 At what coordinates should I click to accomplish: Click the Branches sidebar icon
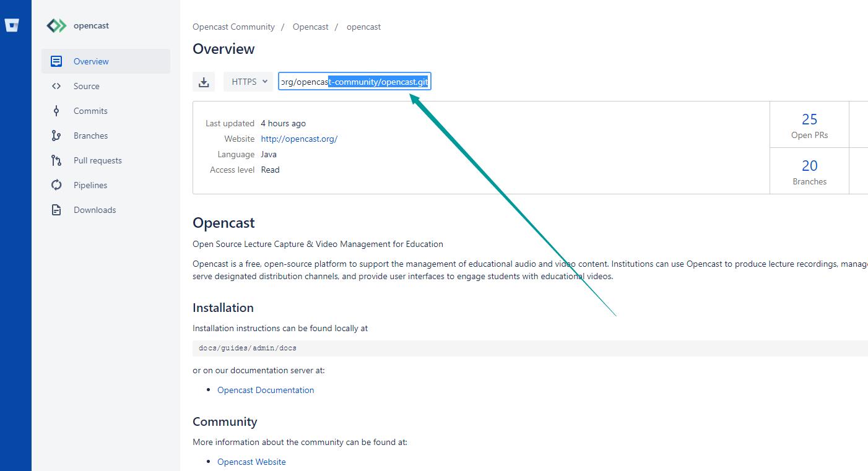56,136
